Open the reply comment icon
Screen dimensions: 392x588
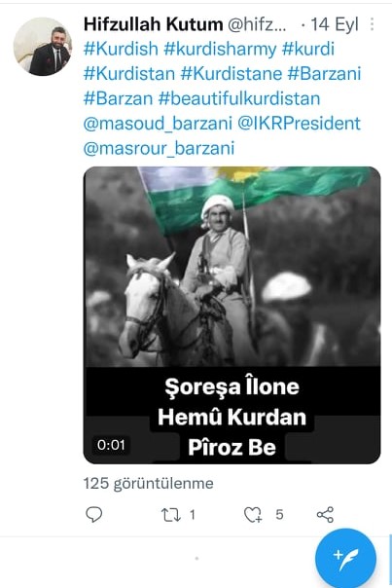(x=93, y=514)
